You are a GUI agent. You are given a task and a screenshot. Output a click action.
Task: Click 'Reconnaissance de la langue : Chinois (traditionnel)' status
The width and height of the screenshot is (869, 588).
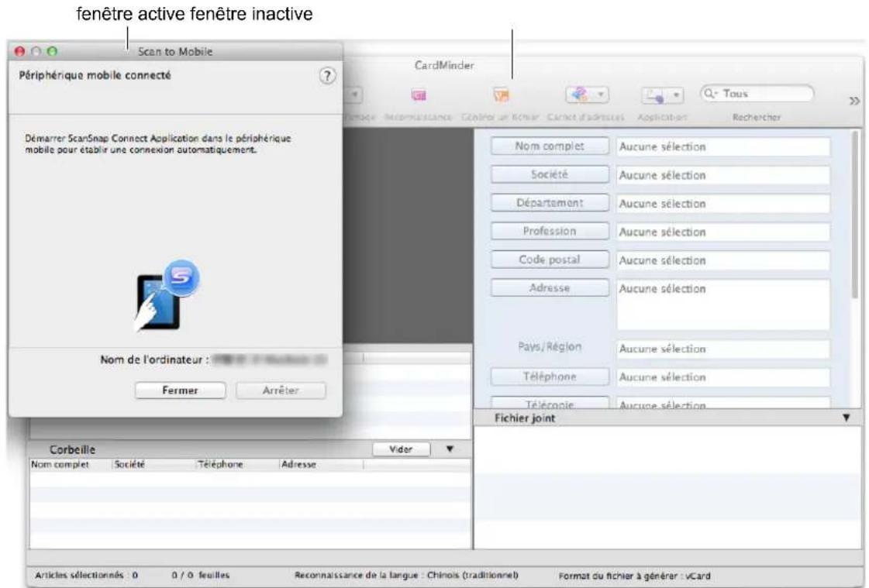point(406,576)
